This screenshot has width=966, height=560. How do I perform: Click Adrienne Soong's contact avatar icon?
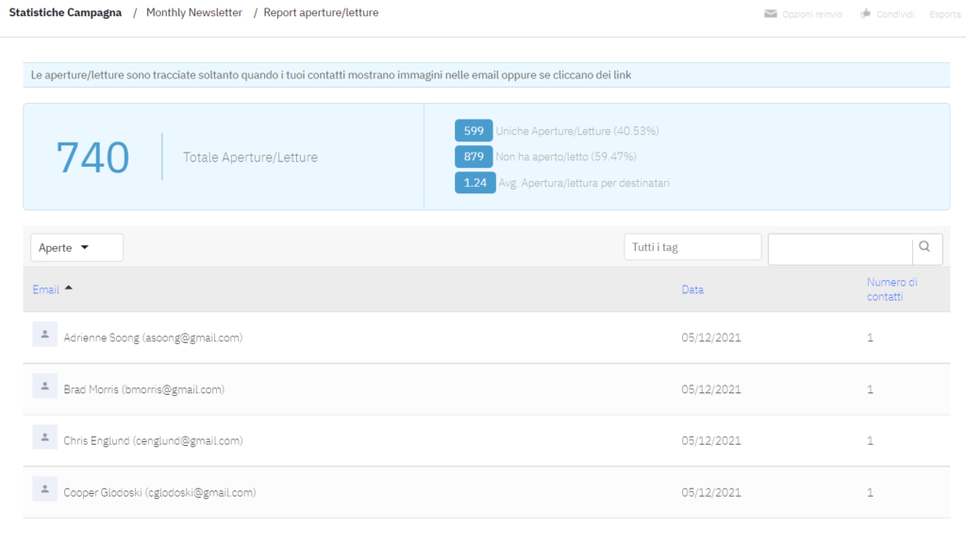pos(44,334)
